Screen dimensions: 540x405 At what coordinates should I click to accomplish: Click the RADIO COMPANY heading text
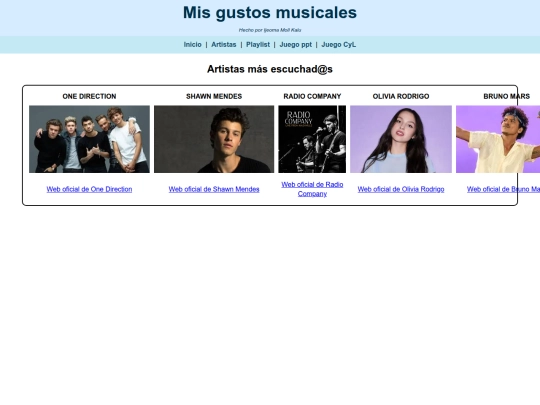coord(312,96)
